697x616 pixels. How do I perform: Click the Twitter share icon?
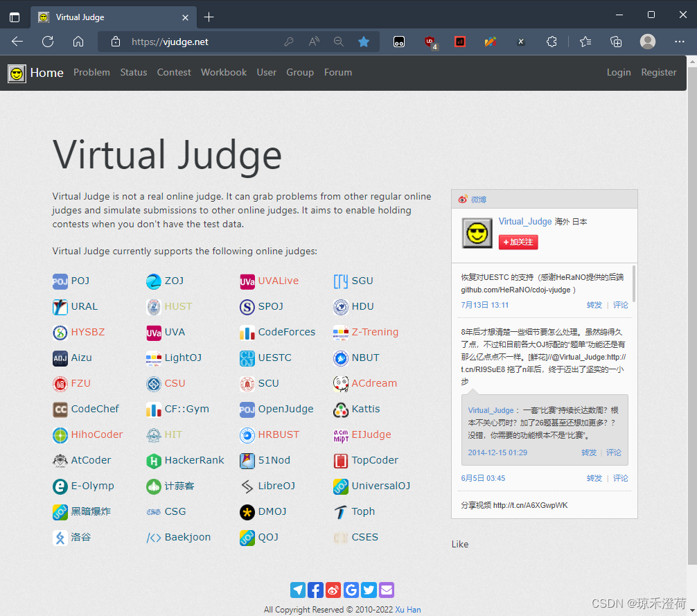[369, 590]
